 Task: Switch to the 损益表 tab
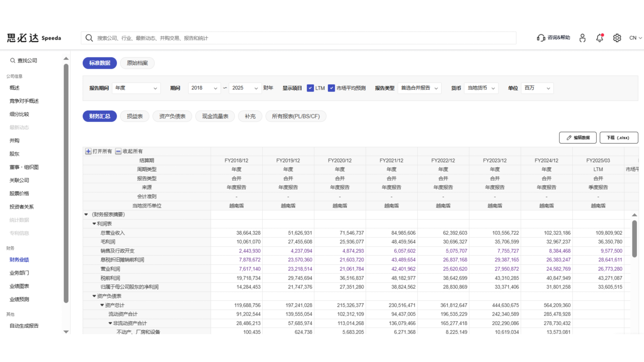pos(135,116)
